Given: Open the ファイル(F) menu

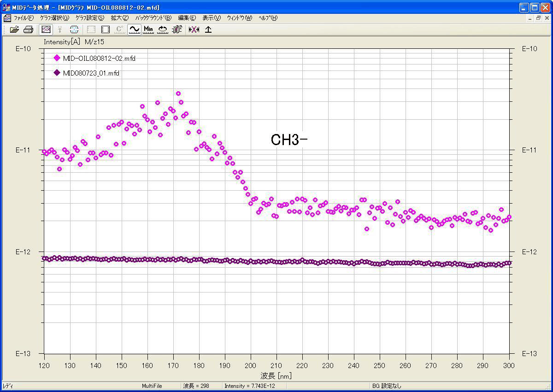Looking at the screenshot, I should (23, 18).
